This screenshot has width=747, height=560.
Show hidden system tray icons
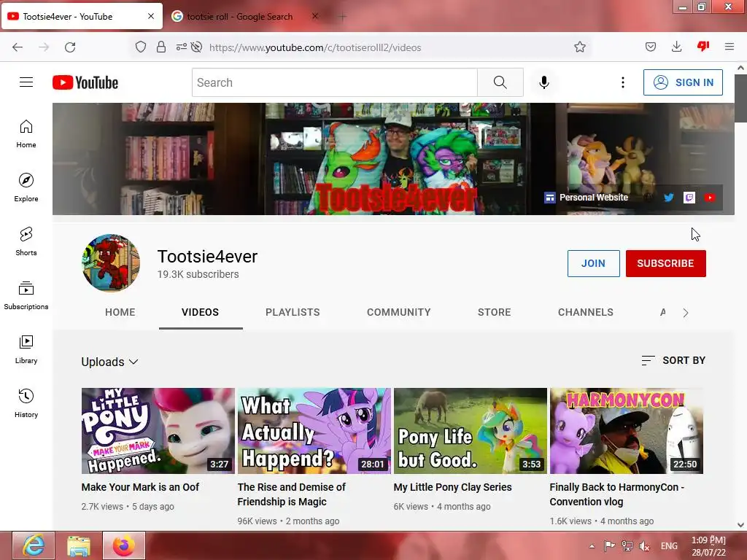(592, 546)
